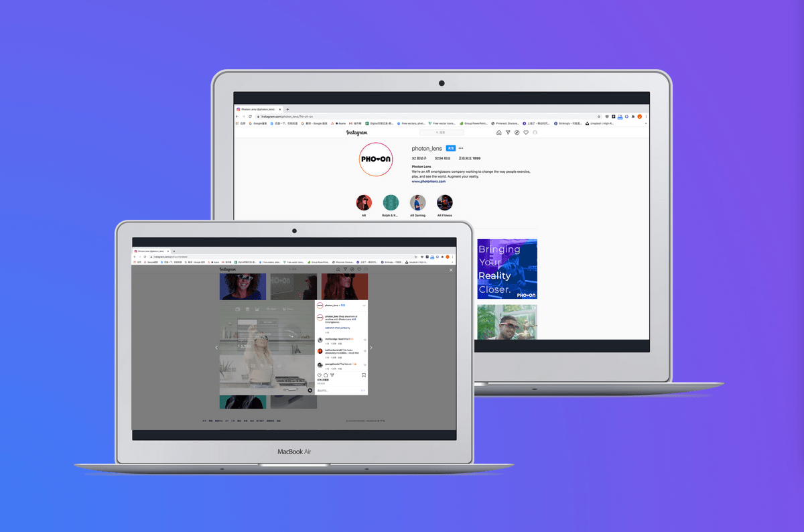Image resolution: width=804 pixels, height=532 pixels.
Task: Click follow link beside photon_lens in post header
Action: click(343, 305)
